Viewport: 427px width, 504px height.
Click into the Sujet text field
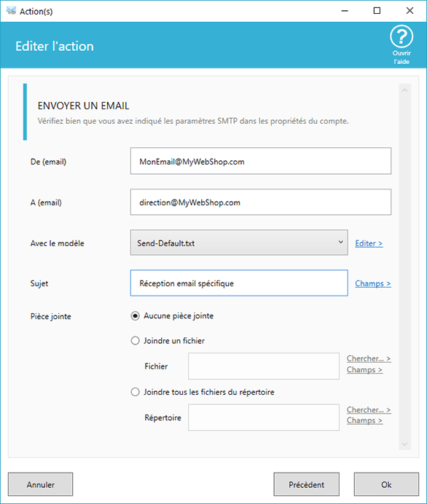[x=239, y=283]
